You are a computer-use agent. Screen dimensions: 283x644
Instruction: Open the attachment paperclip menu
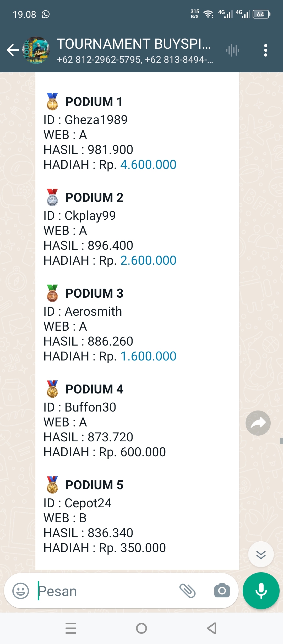pos(187,591)
